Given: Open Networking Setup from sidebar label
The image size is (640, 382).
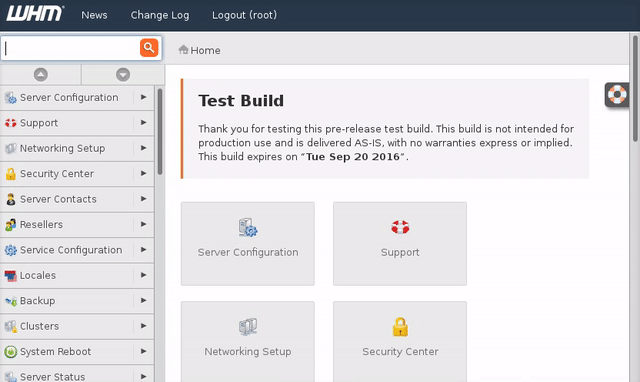Looking at the screenshot, I should (62, 149).
